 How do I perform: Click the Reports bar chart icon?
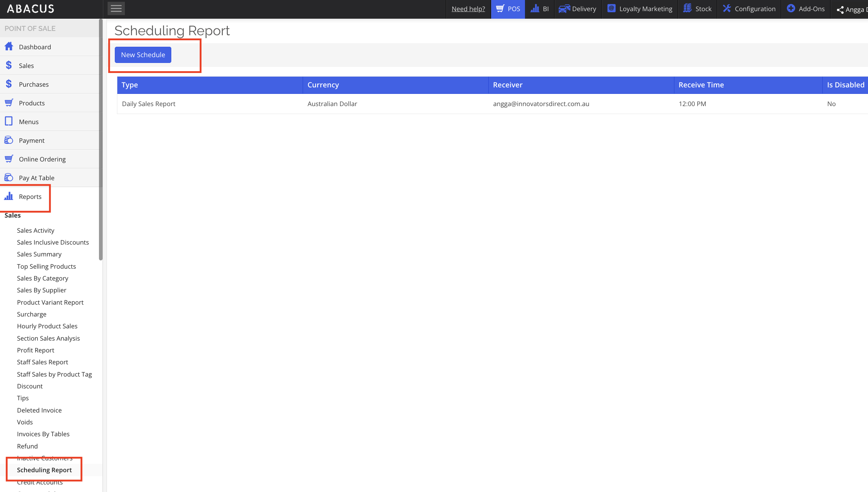[x=9, y=196]
